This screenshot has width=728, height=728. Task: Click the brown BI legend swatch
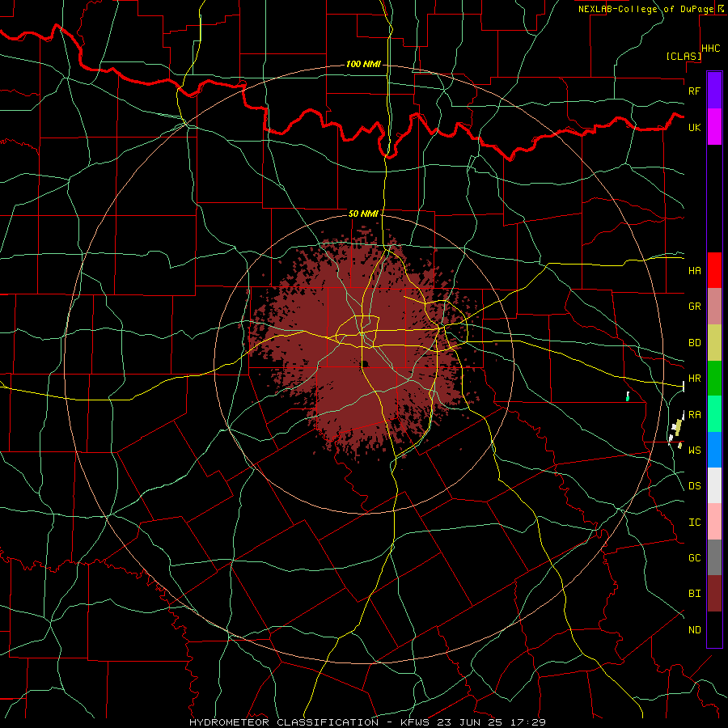[x=714, y=594]
